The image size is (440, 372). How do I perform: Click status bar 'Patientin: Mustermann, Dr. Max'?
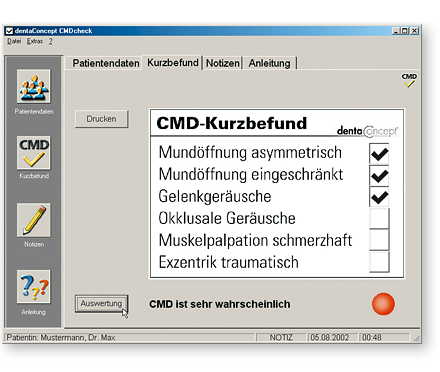[61, 338]
